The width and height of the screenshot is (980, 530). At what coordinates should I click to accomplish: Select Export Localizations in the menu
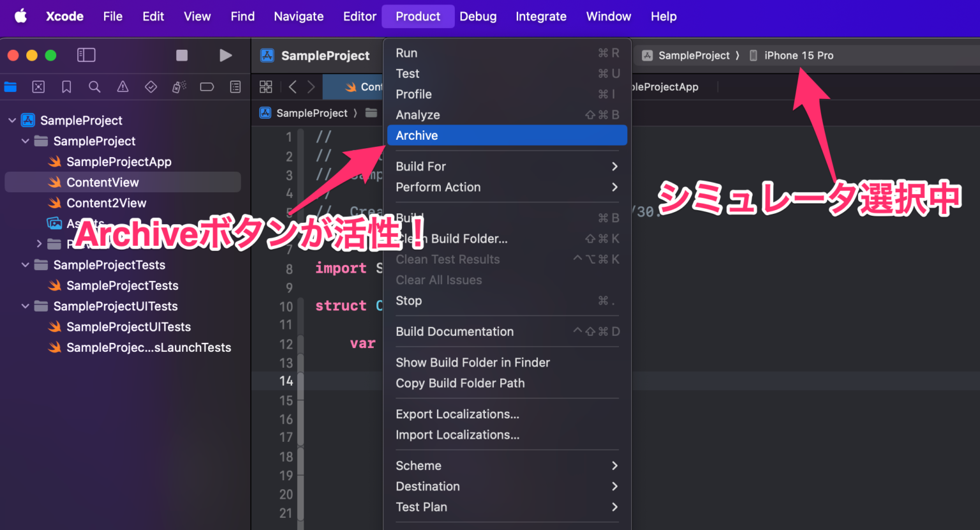tap(457, 414)
